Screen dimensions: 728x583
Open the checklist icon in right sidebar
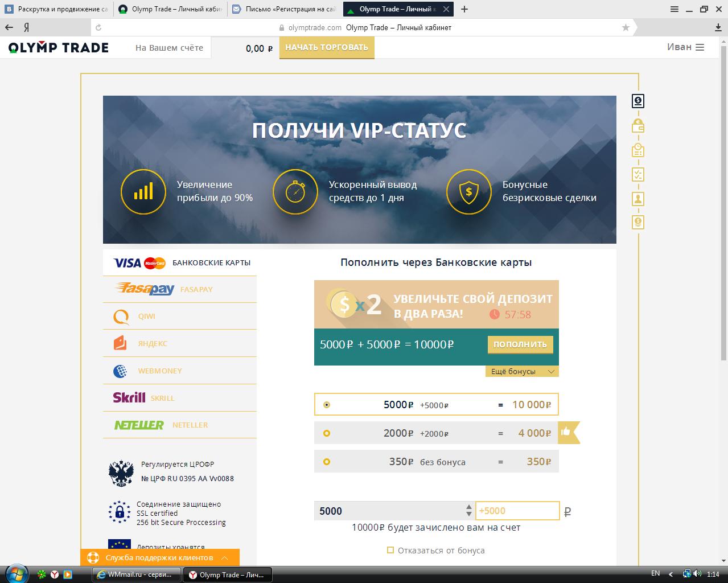[638, 175]
